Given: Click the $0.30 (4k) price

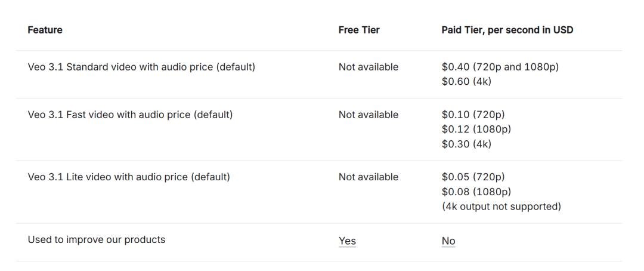Looking at the screenshot, I should (466, 144).
